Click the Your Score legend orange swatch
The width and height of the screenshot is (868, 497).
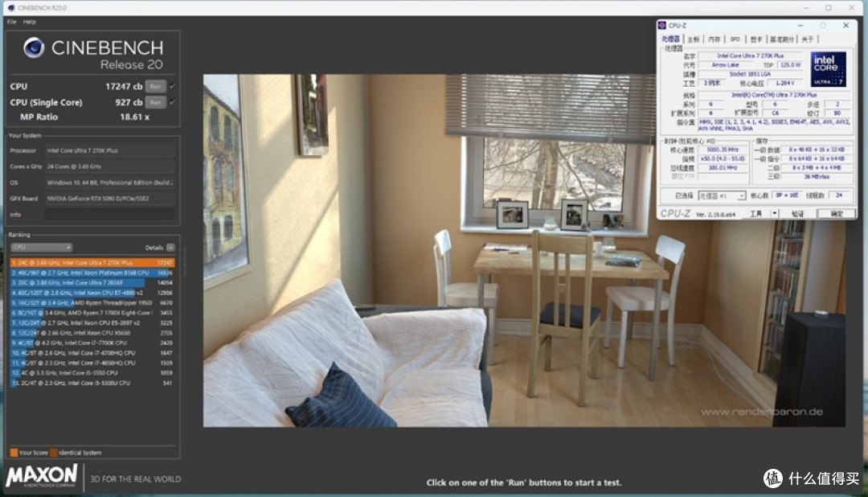(x=14, y=453)
